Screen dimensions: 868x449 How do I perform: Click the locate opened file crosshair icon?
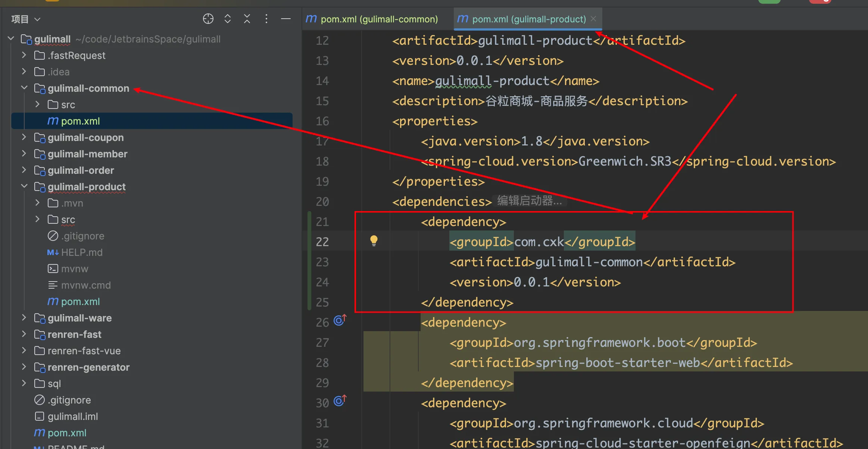click(x=208, y=19)
